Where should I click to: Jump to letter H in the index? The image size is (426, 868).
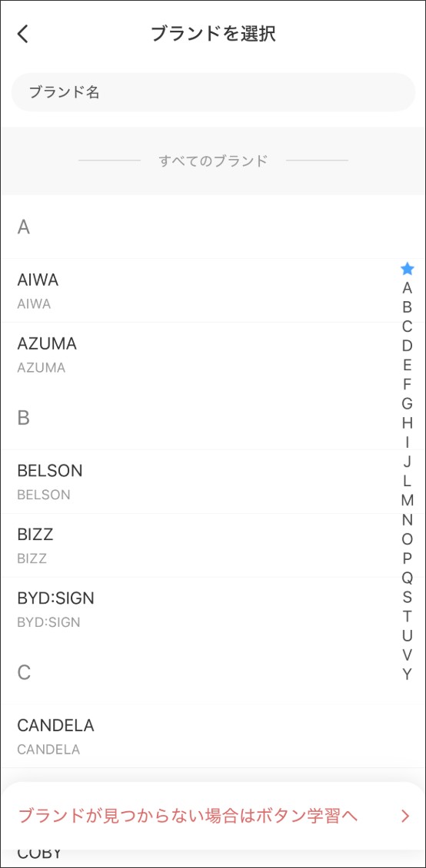pyautogui.click(x=408, y=423)
